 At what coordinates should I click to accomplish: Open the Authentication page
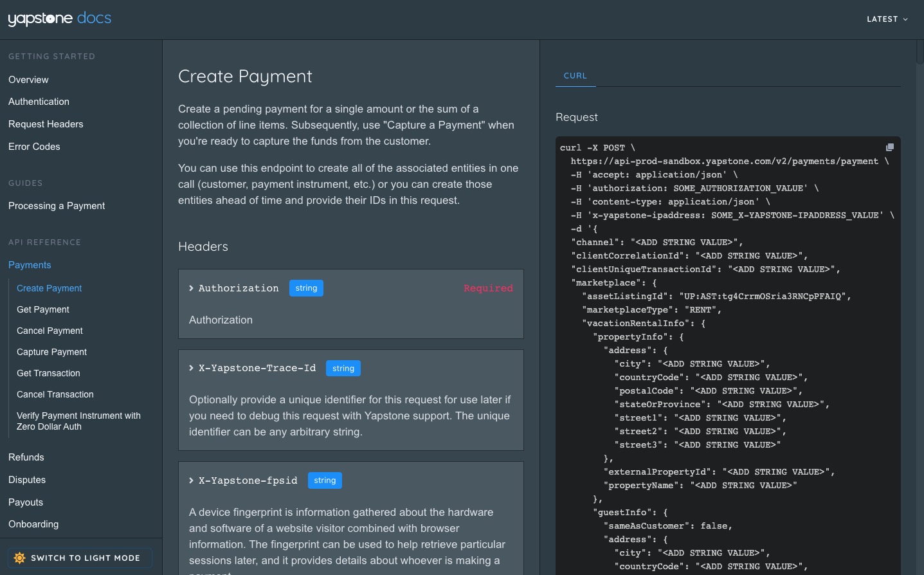click(39, 102)
